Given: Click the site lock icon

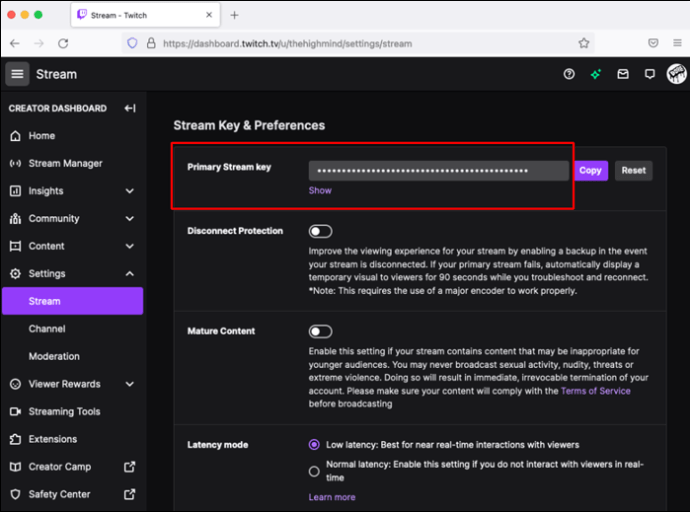Looking at the screenshot, I should coord(151,43).
